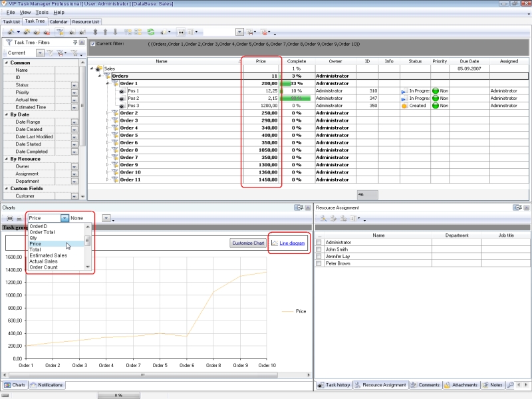The image size is (532, 399).
Task: Click the Line diagram link
Action: (292, 243)
